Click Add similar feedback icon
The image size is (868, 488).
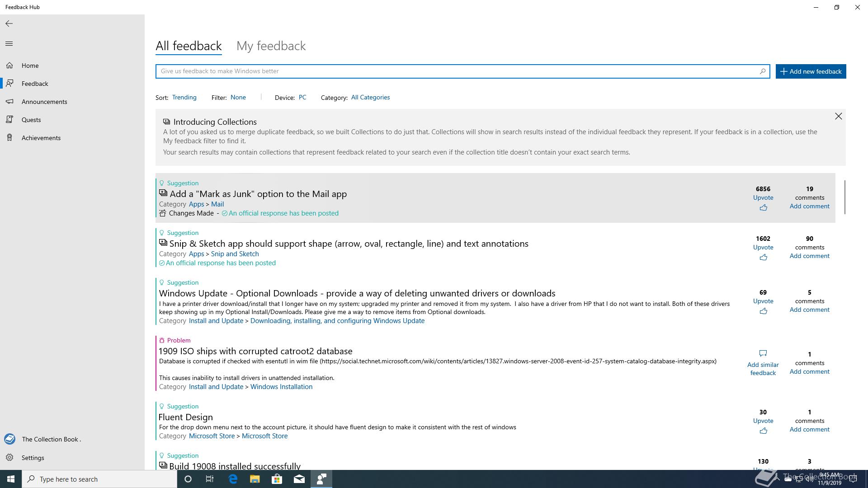pyautogui.click(x=763, y=353)
